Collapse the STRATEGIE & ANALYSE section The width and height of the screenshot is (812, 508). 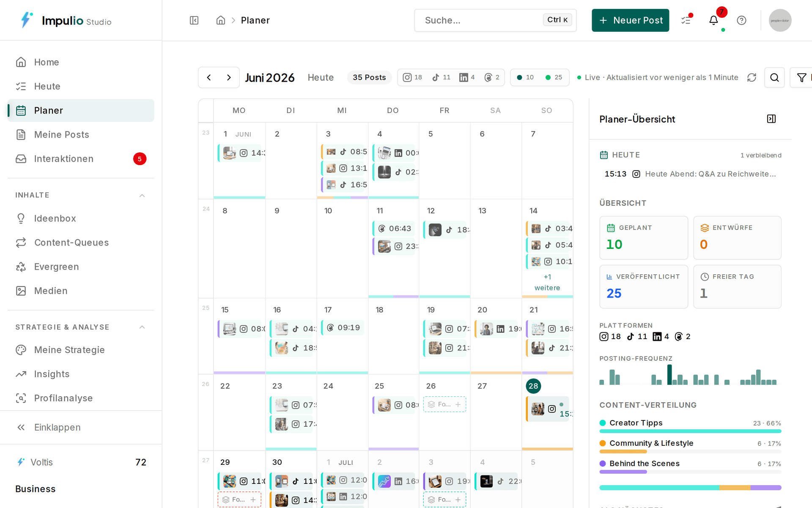(x=142, y=327)
